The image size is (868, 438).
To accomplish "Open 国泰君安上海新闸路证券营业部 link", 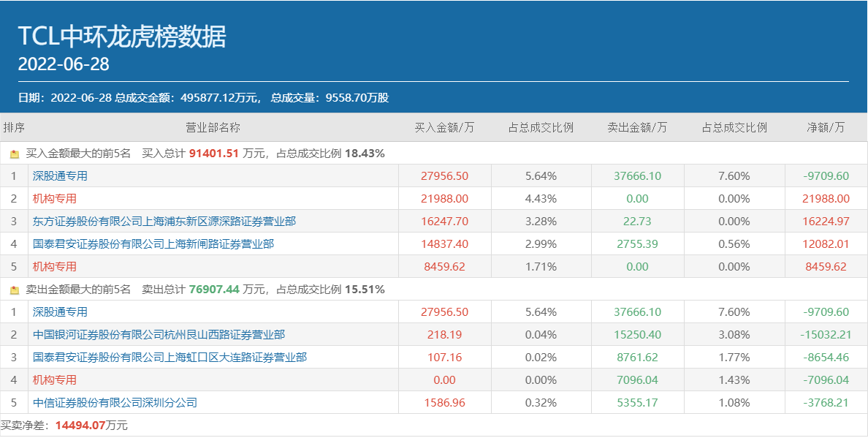I will tap(153, 244).
